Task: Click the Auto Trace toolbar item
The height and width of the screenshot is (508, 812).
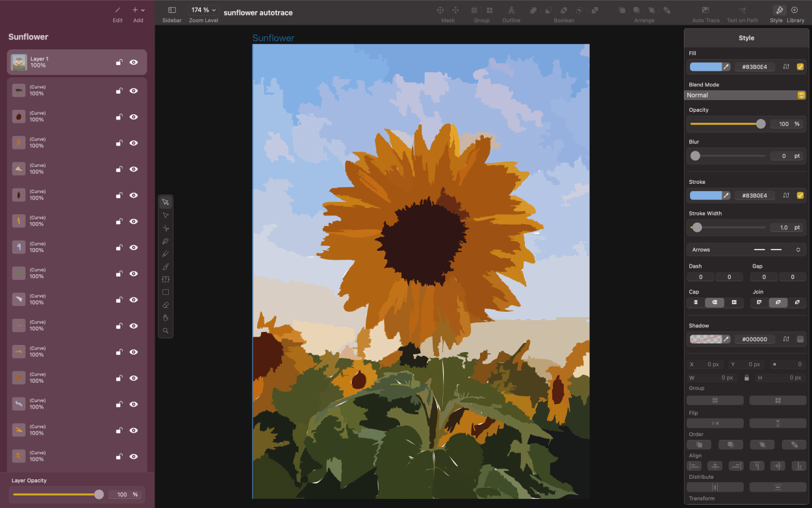Action: tap(706, 13)
